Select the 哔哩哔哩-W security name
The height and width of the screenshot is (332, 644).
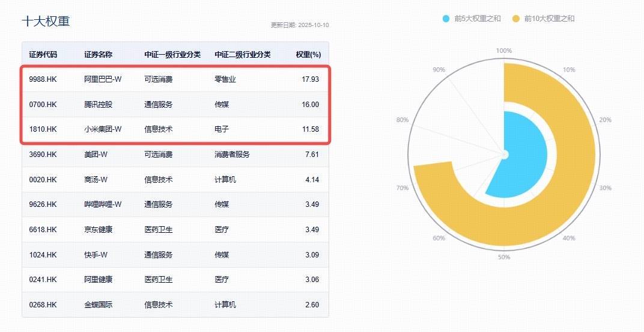click(x=103, y=204)
